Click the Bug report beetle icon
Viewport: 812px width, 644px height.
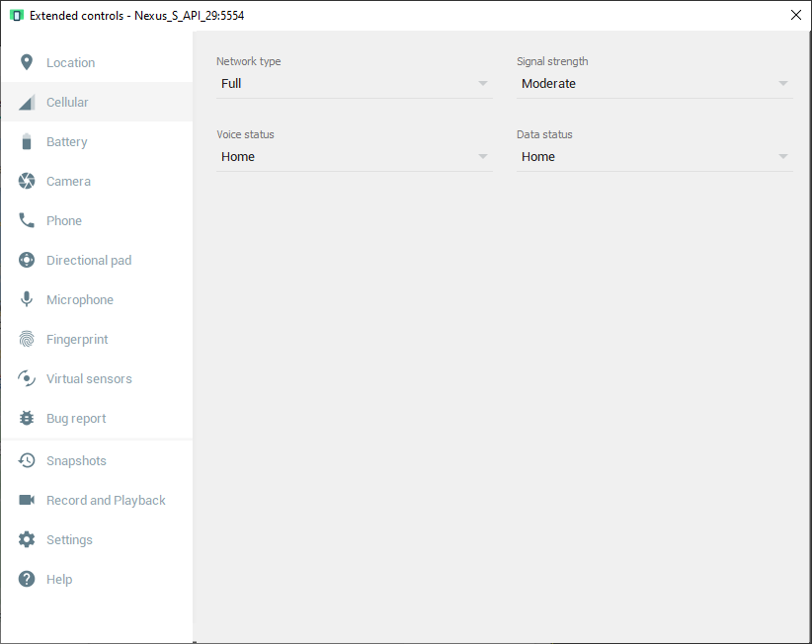coord(27,418)
